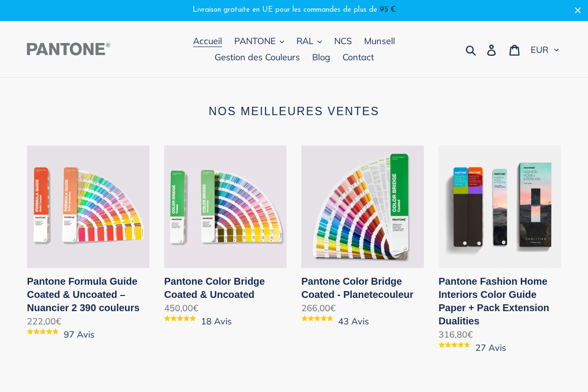Open the 97 Avis reviews link
The height and width of the screenshot is (392, 588).
point(79,334)
